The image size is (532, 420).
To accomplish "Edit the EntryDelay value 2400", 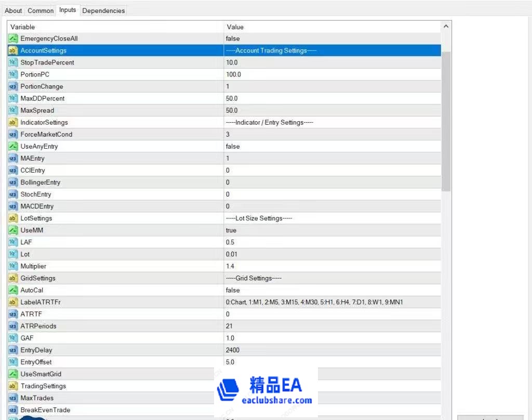I will coord(233,350).
